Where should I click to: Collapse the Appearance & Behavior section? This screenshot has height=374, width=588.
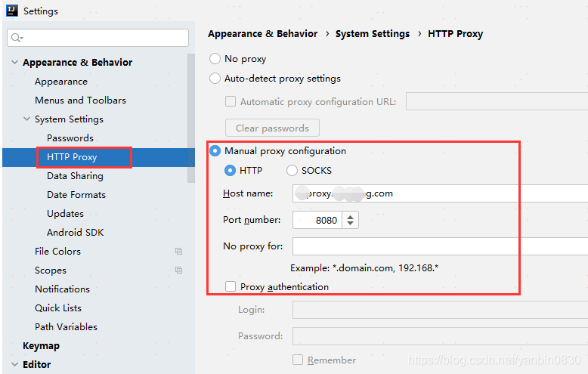point(14,63)
